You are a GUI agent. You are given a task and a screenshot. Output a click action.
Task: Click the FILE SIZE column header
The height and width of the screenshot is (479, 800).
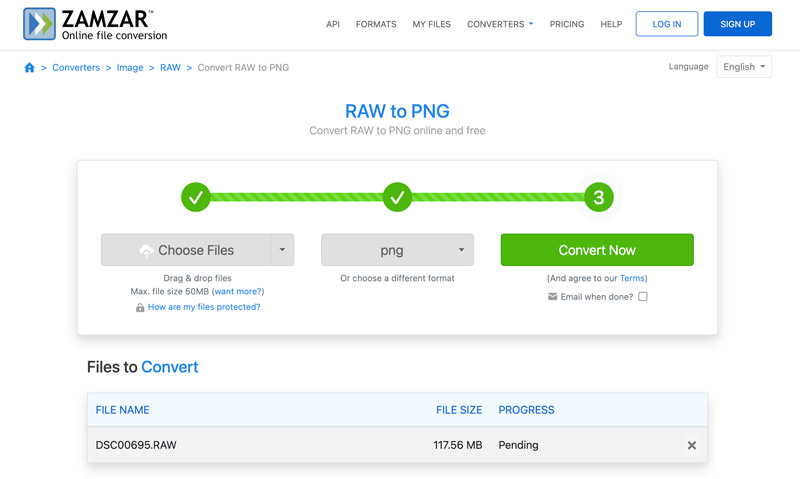tap(459, 410)
